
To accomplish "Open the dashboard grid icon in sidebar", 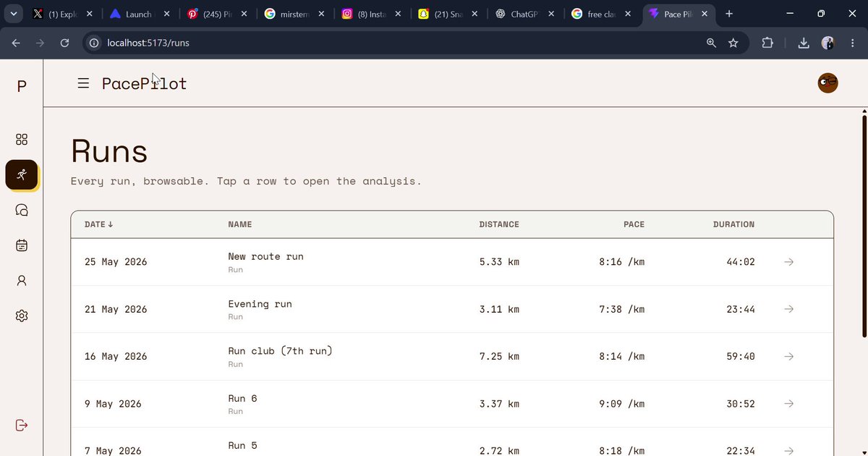I will (22, 139).
